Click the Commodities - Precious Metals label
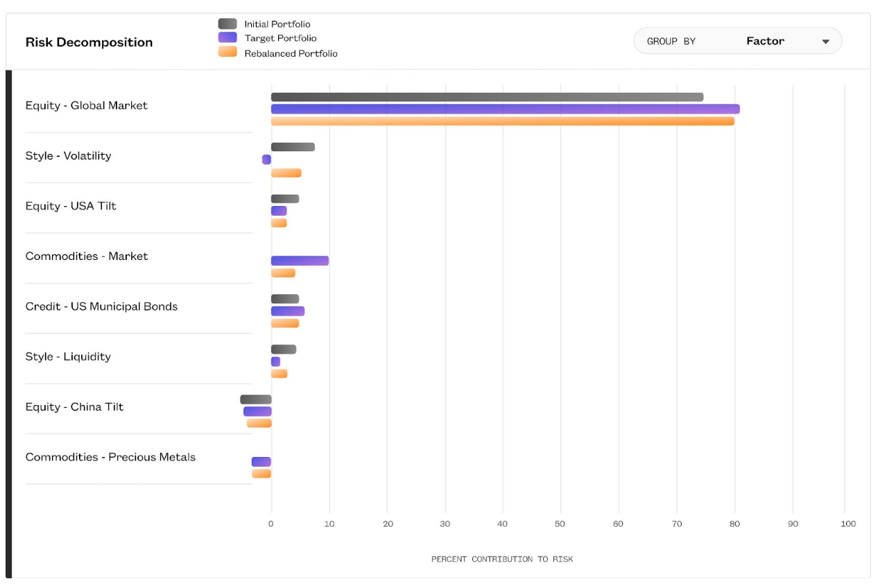Screen dimensions: 878x588 click(x=110, y=457)
